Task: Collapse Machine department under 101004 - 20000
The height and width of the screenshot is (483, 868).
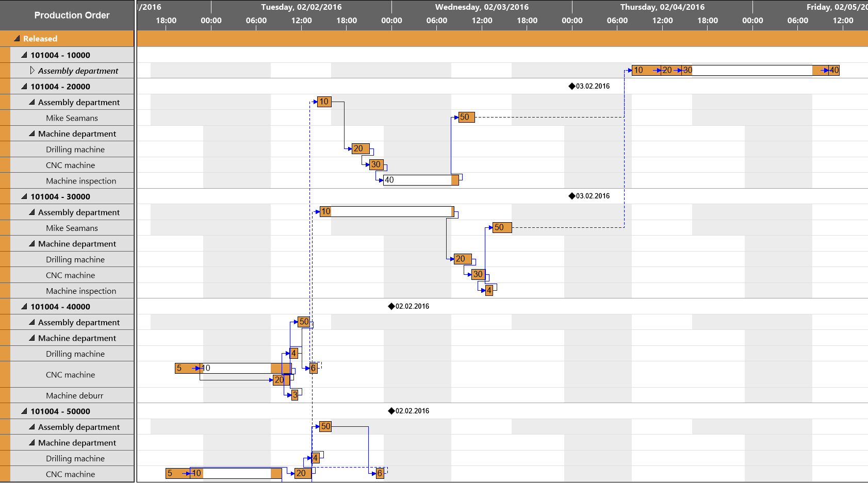Action: 32,134
